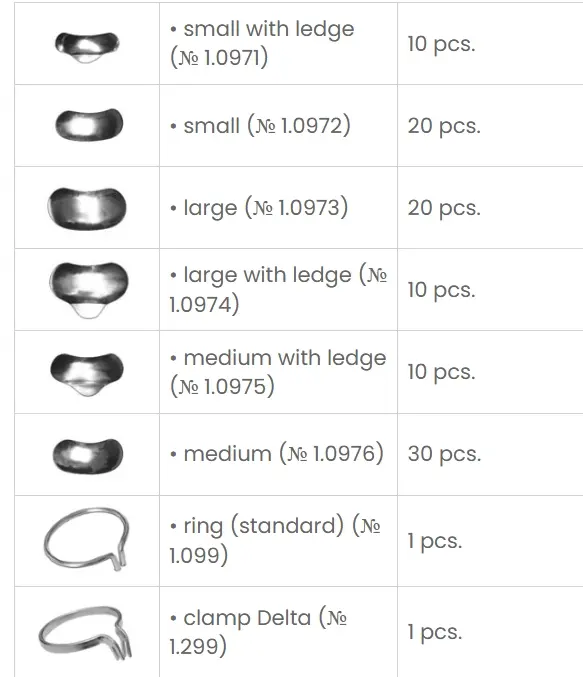Select the large matrix No 1.0973 picture
The image size is (583, 677).
pyautogui.click(x=87, y=209)
